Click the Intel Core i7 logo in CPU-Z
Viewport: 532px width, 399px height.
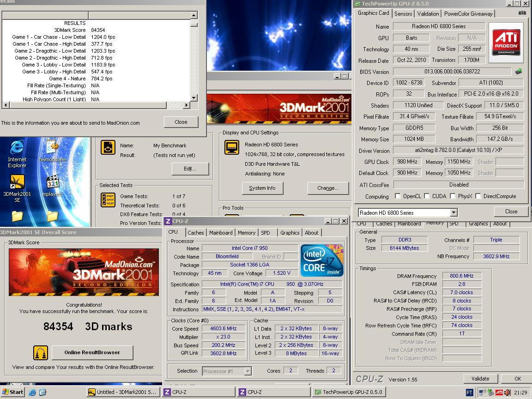[x=321, y=260]
